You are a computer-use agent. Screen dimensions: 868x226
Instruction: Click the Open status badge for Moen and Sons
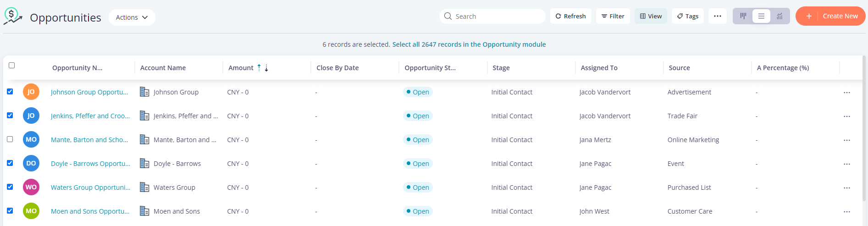(x=418, y=211)
